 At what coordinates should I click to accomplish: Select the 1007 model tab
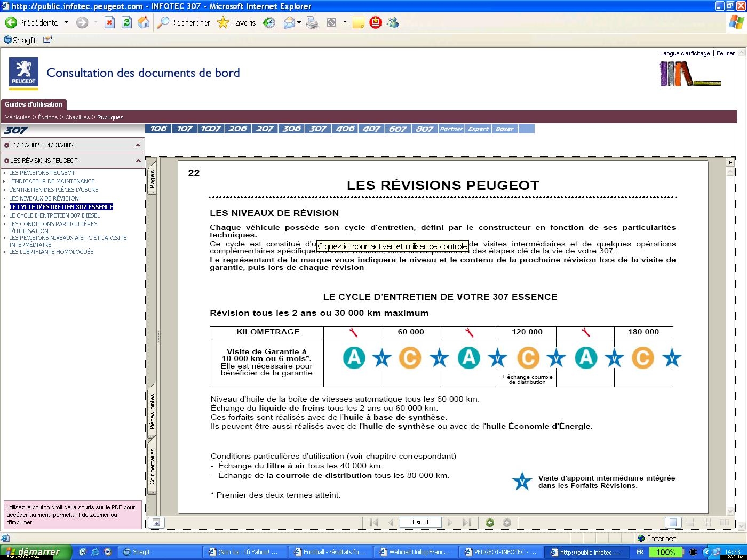click(211, 129)
